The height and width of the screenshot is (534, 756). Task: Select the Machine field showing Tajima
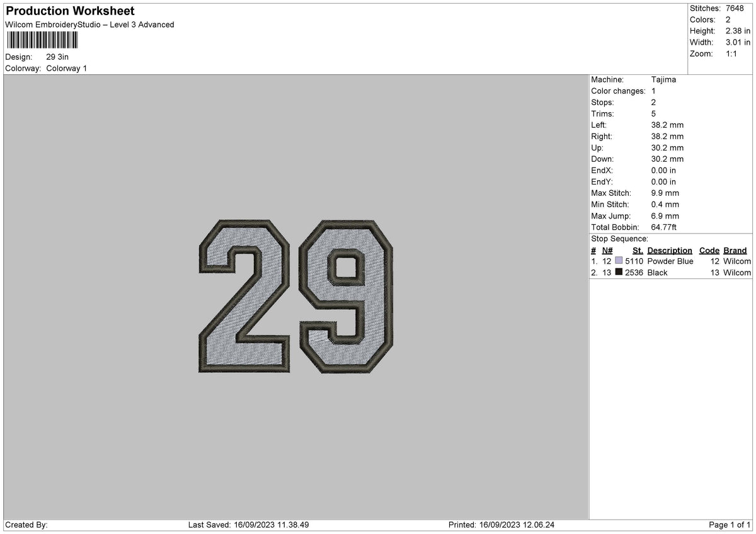[x=664, y=80]
